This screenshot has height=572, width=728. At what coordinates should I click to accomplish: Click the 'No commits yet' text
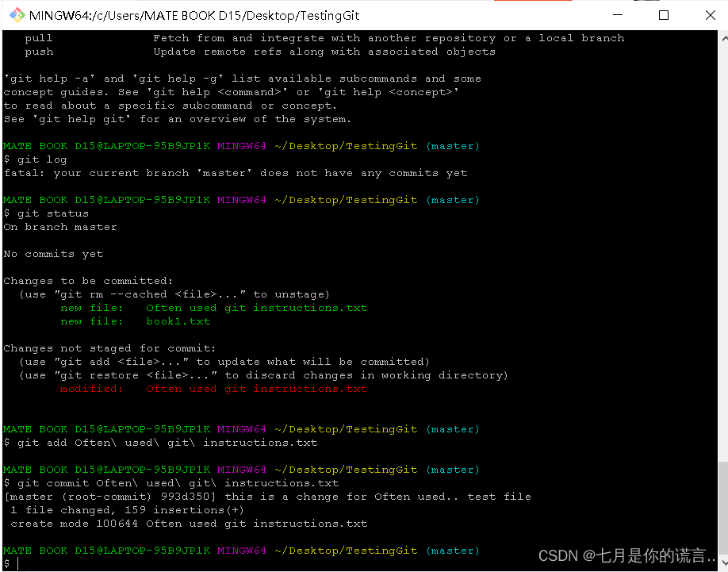[x=51, y=253]
